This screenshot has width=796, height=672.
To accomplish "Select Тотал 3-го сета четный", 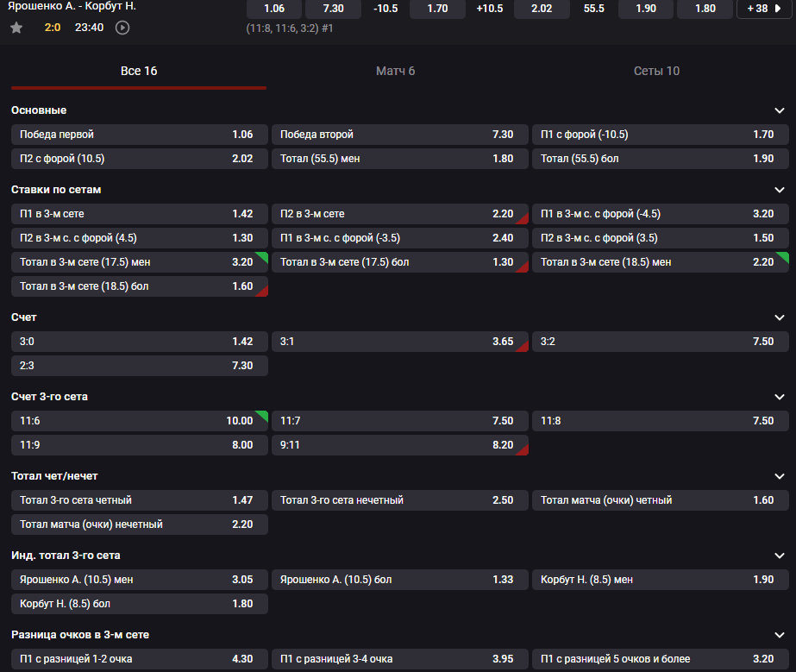I will click(139, 500).
